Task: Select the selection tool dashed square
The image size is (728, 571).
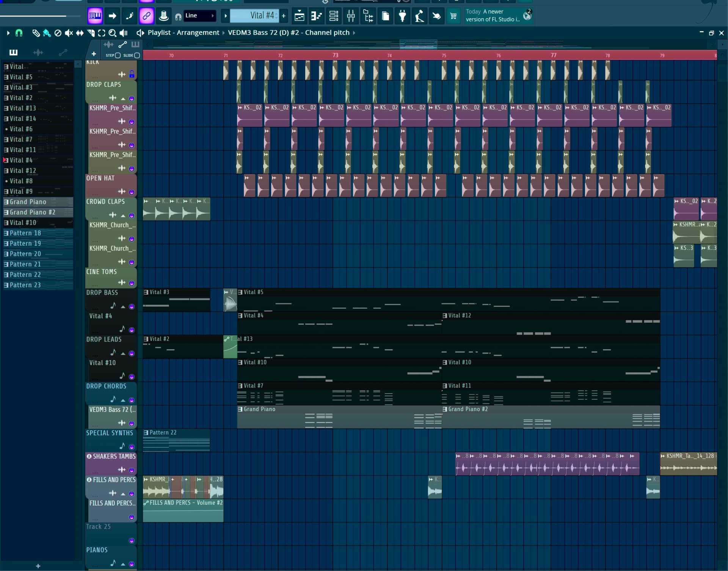Action: tap(102, 33)
